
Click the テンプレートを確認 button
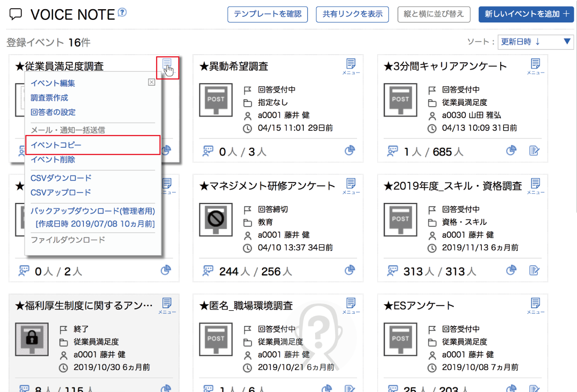pos(268,14)
